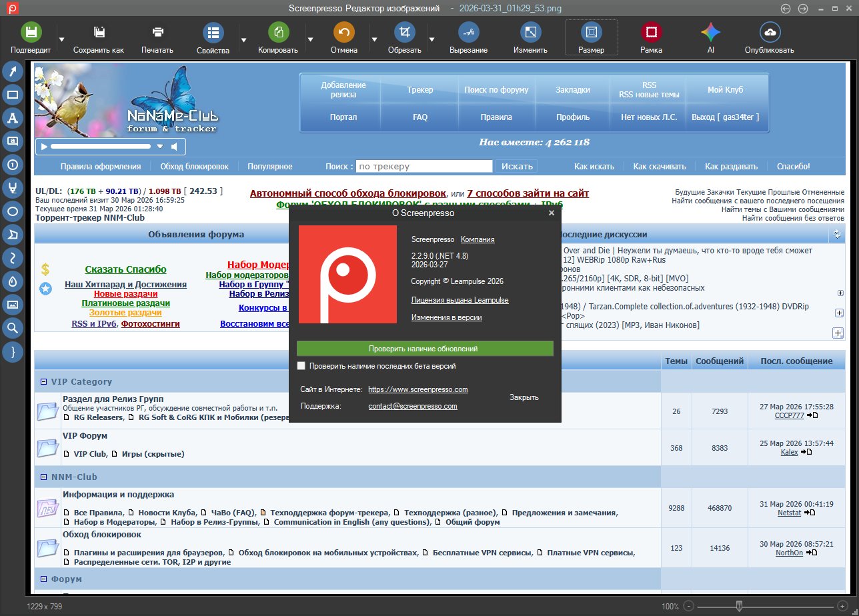Pick the Ellipse drawing tool
The height and width of the screenshot is (616, 859).
pos(13,211)
